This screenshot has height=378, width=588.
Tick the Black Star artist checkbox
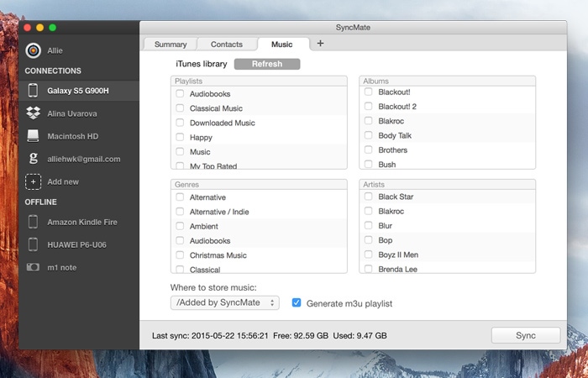pyautogui.click(x=369, y=196)
